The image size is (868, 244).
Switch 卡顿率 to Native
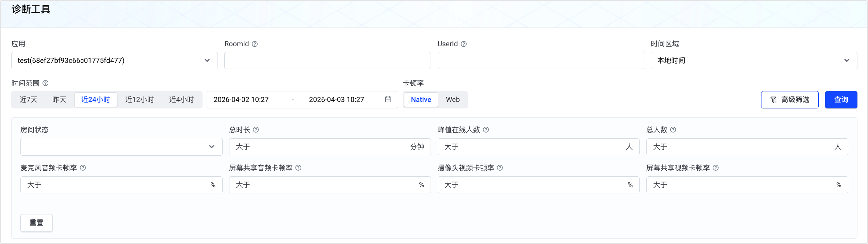pyautogui.click(x=421, y=100)
